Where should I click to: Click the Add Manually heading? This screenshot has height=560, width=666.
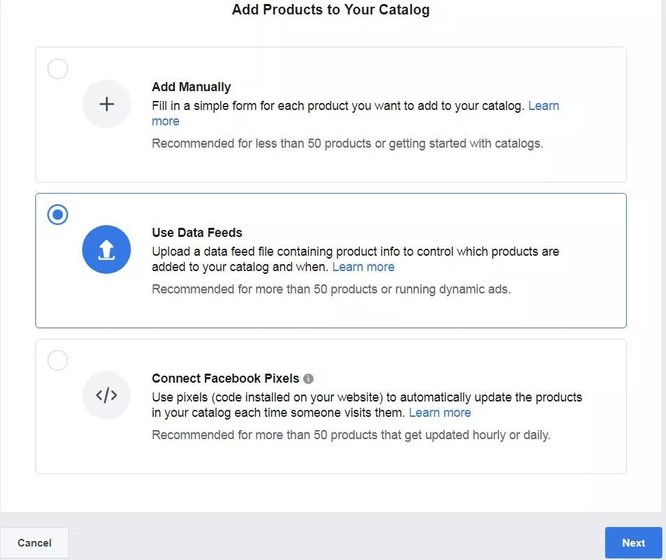(x=191, y=87)
